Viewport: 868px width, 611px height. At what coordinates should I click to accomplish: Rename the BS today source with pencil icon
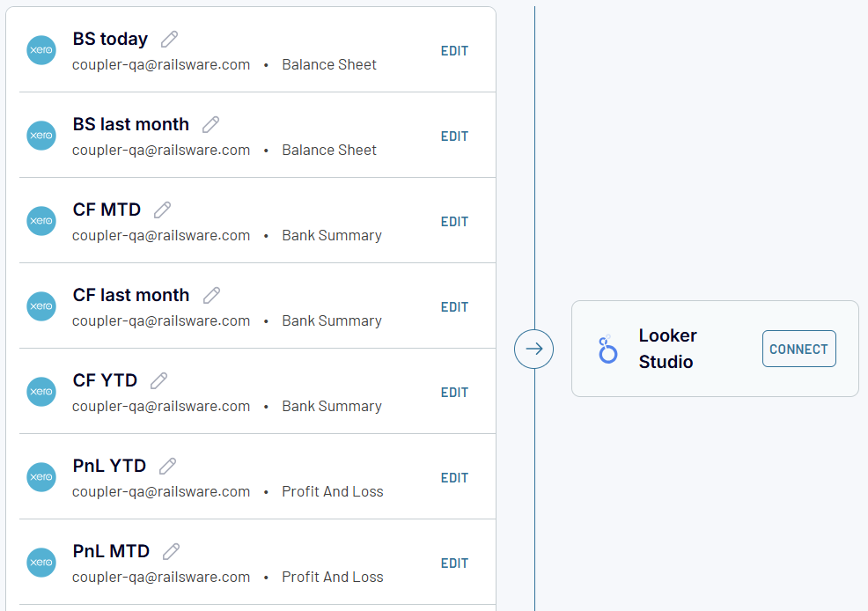[169, 40]
